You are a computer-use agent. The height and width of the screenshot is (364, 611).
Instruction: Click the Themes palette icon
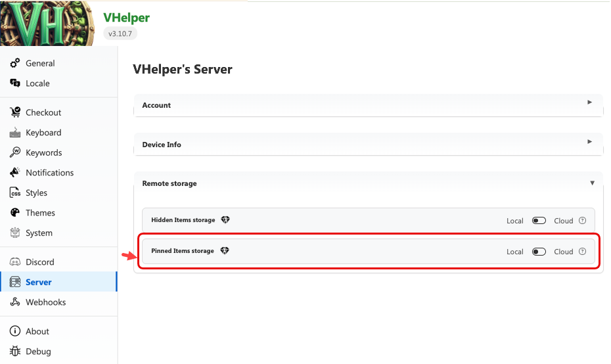(x=14, y=213)
